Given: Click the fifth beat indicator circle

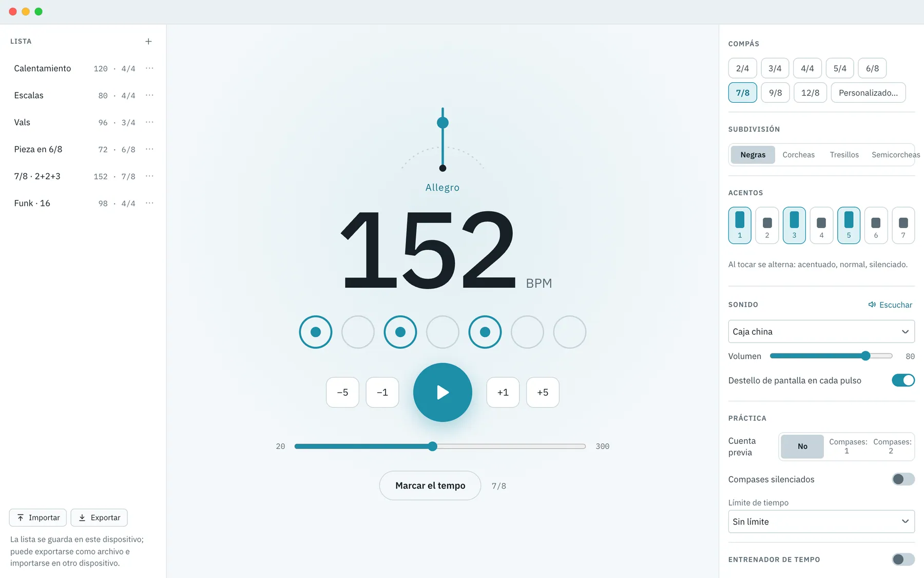Looking at the screenshot, I should click(485, 332).
